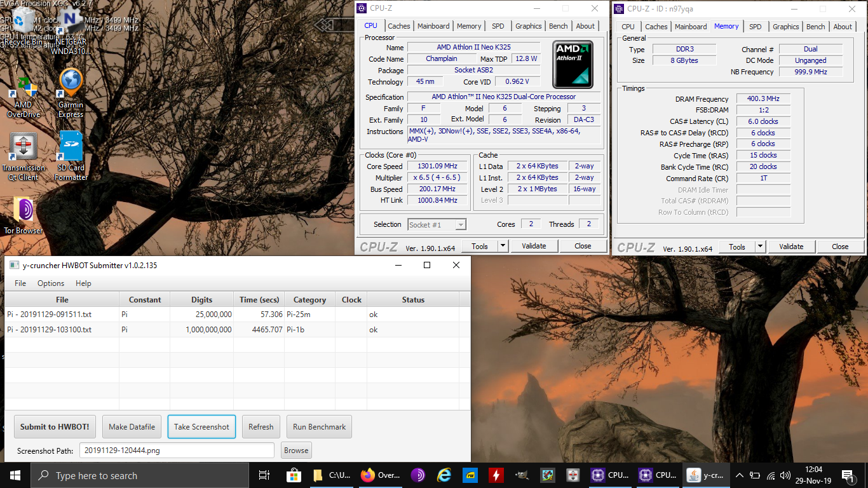Click Browse next to Screenshot Path

click(x=296, y=451)
